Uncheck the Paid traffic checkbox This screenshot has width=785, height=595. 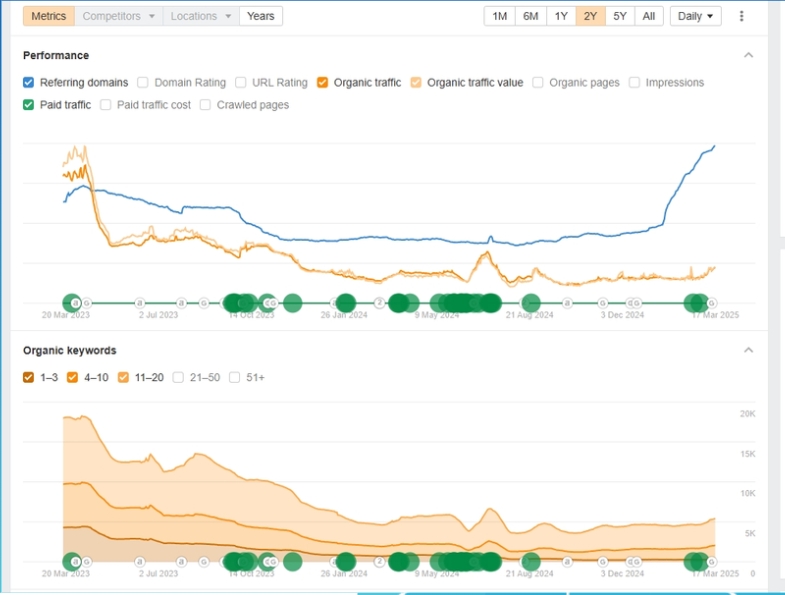(x=29, y=105)
